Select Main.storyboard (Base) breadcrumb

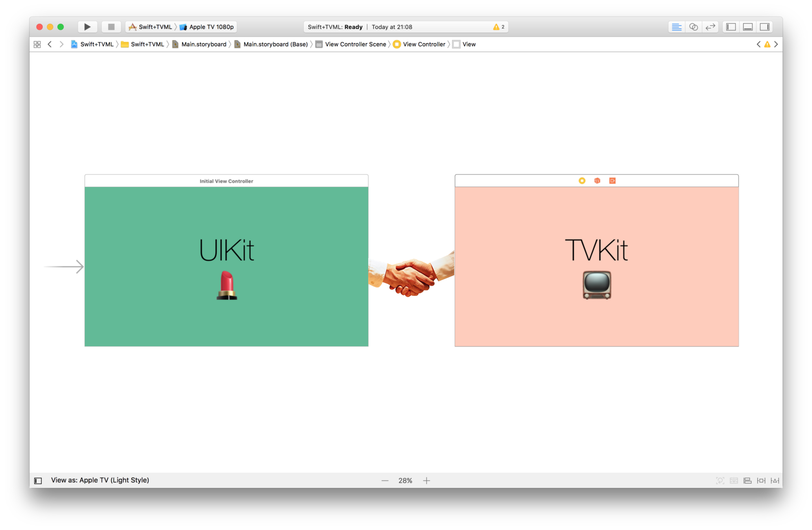[x=275, y=44]
